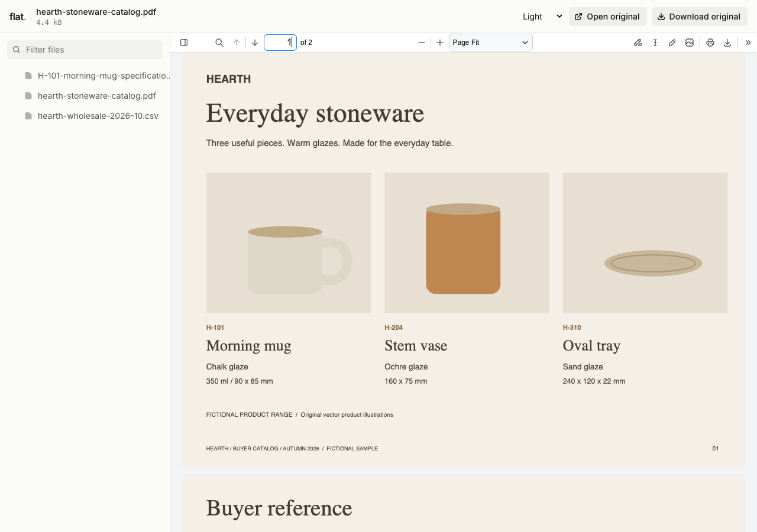Focus the Filter files input

click(85, 50)
